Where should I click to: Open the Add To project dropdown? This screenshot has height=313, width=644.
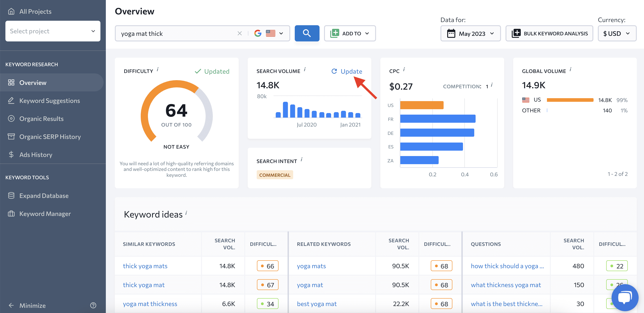pyautogui.click(x=350, y=33)
